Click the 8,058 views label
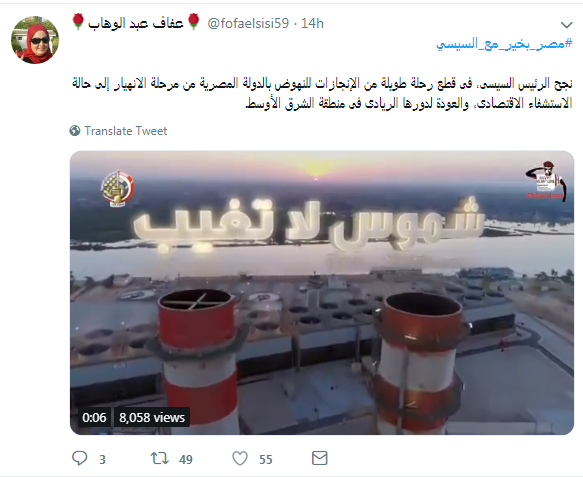The image size is (583, 477). [x=152, y=418]
